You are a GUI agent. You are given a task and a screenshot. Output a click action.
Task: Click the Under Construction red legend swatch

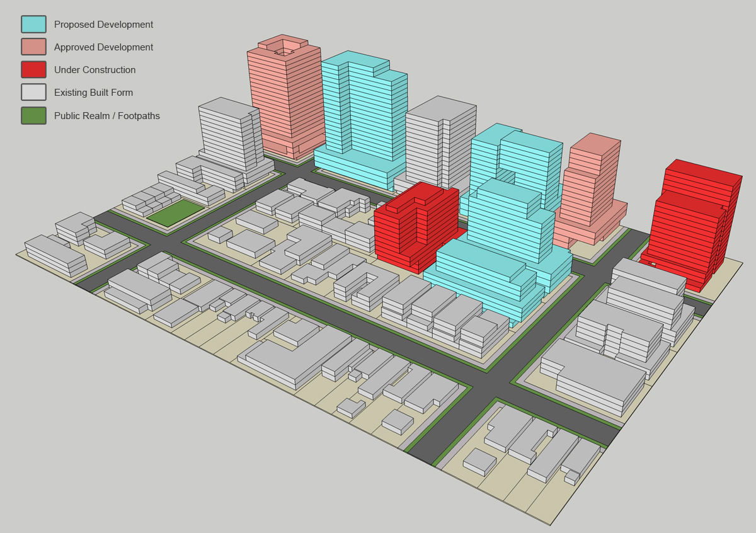point(33,70)
